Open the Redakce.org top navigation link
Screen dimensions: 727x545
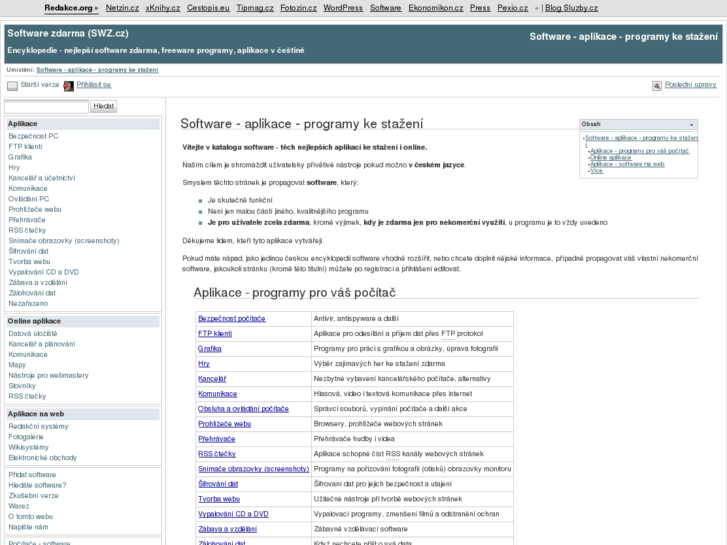69,8
